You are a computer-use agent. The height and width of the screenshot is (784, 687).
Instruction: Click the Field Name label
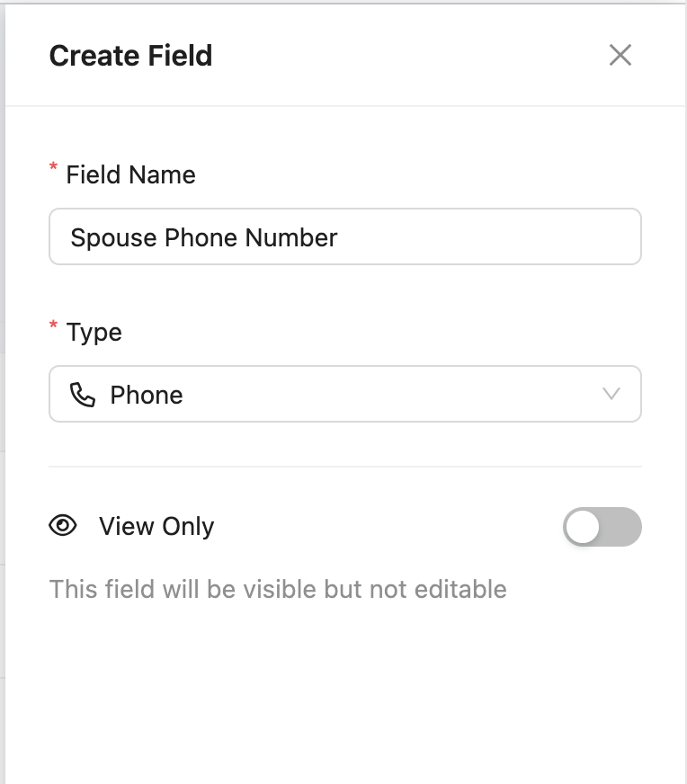click(130, 174)
